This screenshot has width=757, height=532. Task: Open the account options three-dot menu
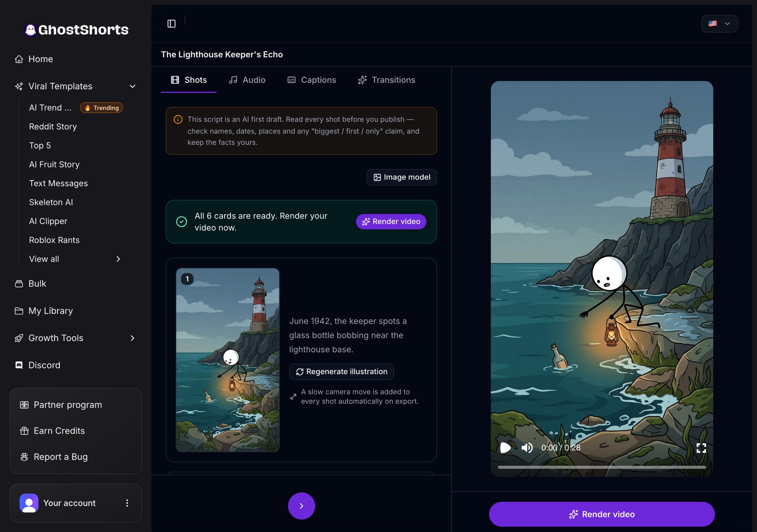(127, 503)
